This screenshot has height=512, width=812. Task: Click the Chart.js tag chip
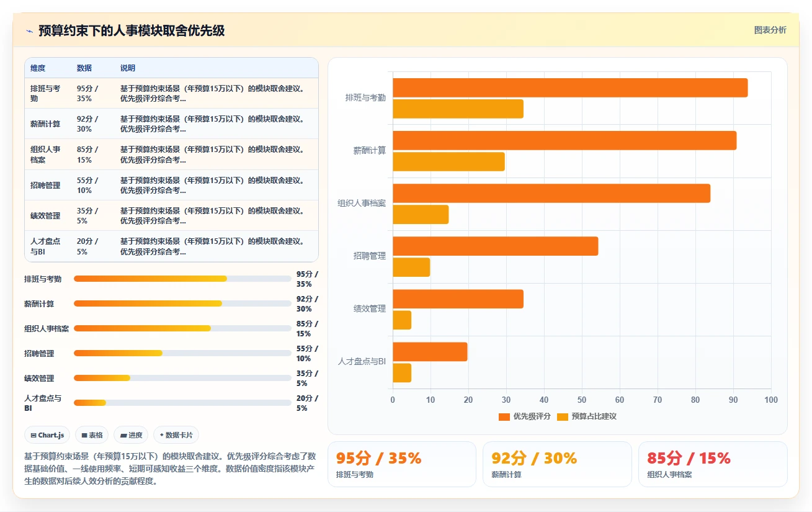(x=48, y=435)
